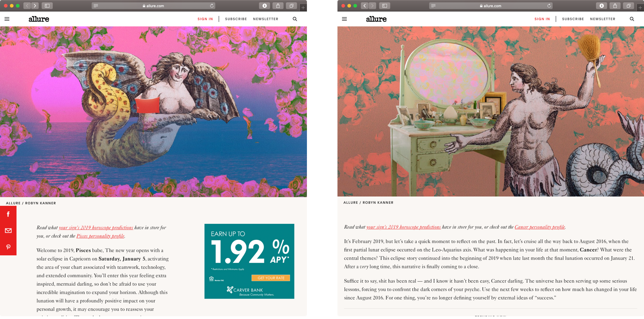Click share button in left Safari toolbar

[278, 6]
